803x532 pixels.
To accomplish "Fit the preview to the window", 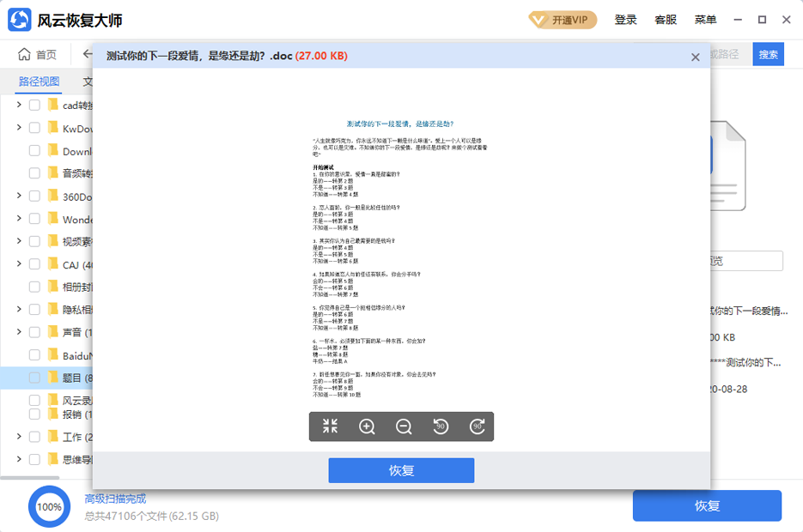I will tap(329, 426).
